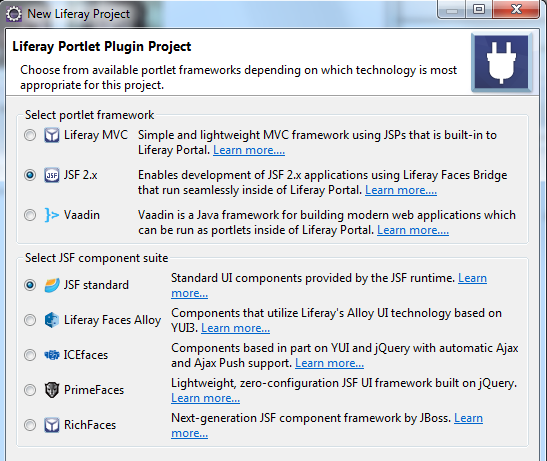Open Learn more link for Liferay MVC
Viewport: 547px width, 461px height.
click(x=249, y=150)
